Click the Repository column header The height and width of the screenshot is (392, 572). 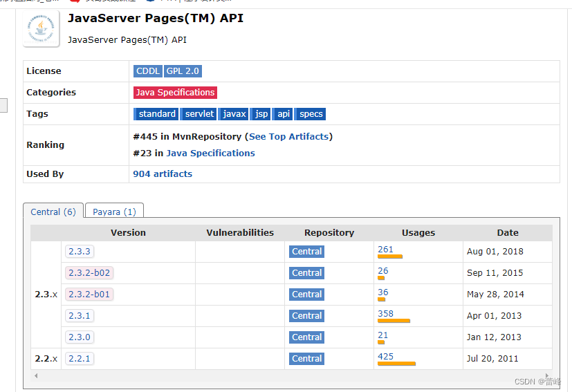[x=329, y=233]
